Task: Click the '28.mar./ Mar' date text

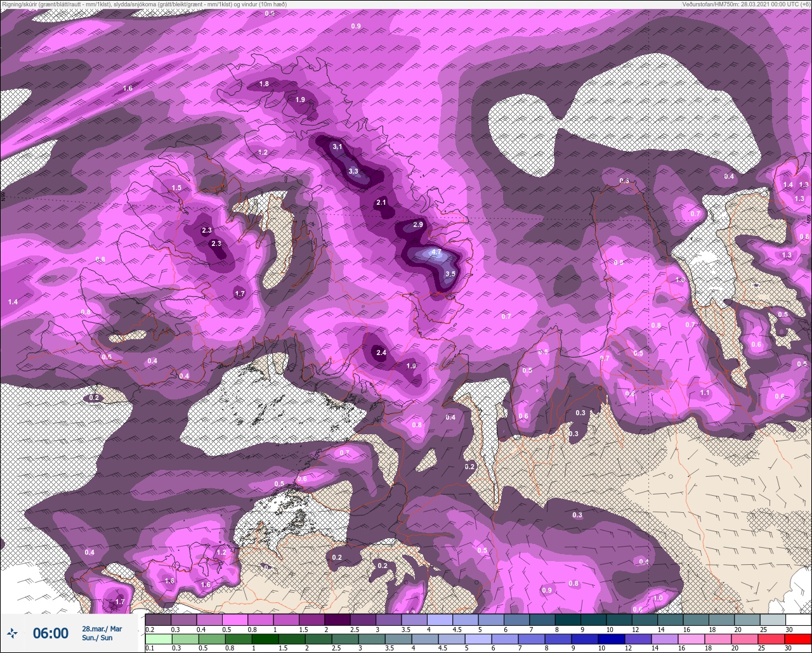Action: click(101, 628)
